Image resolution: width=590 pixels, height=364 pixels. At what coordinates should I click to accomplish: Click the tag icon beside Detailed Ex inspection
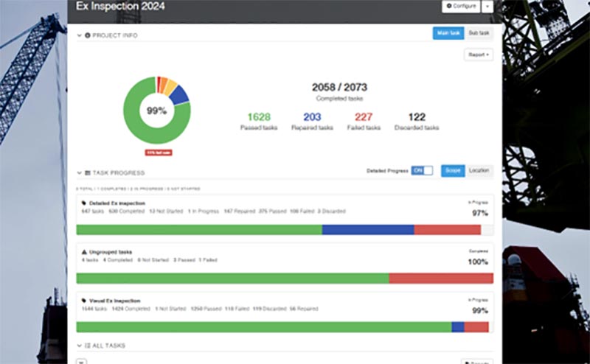(x=83, y=203)
